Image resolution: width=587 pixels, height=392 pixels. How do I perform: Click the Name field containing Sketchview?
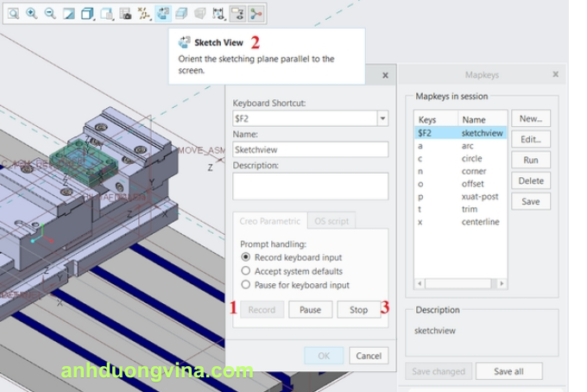click(310, 149)
